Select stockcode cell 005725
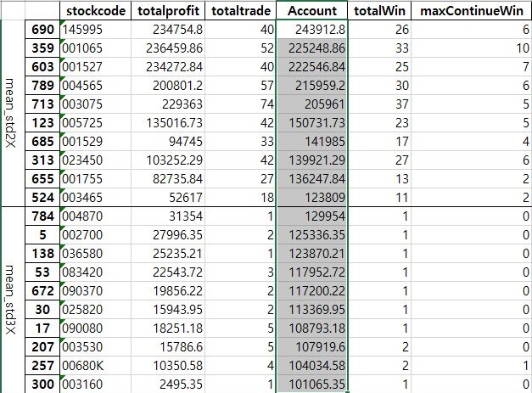Viewport: 532px width, 393px height. point(95,123)
